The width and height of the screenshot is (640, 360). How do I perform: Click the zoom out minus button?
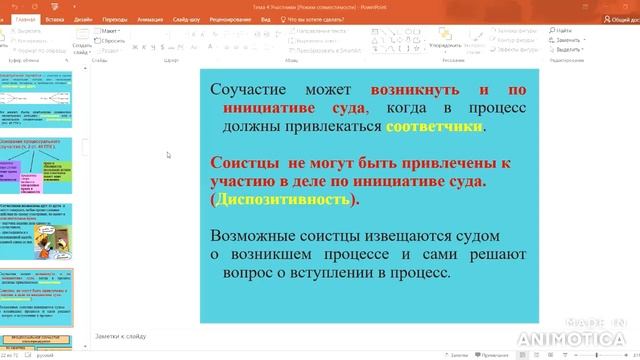pyautogui.click(x=576, y=356)
